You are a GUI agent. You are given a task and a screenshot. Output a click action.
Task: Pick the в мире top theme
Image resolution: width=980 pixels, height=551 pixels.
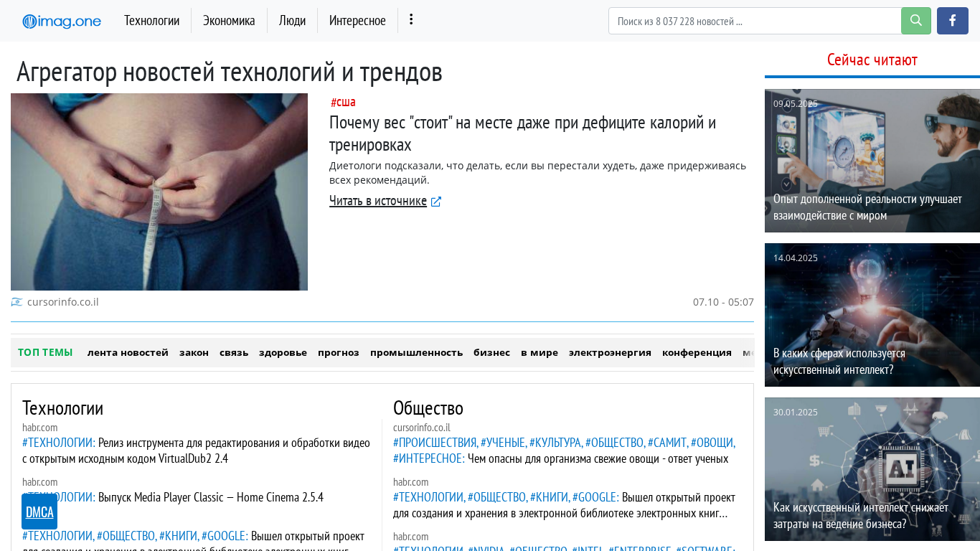coord(540,352)
